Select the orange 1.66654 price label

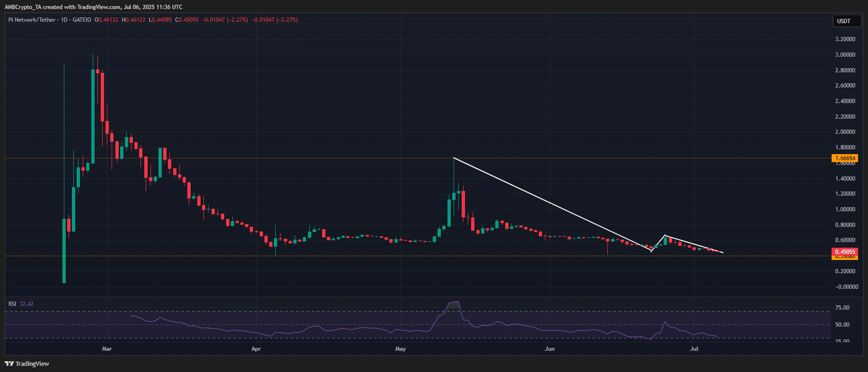pos(845,158)
